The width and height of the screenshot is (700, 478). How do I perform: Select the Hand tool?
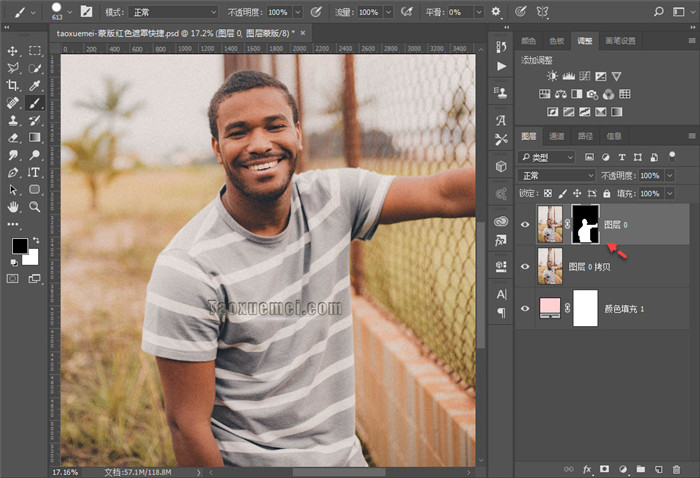[13, 206]
